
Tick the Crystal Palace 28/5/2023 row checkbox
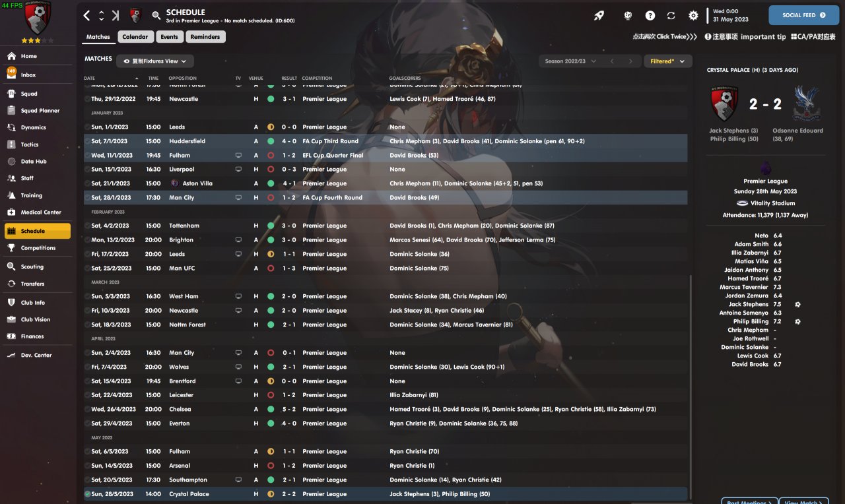88,494
